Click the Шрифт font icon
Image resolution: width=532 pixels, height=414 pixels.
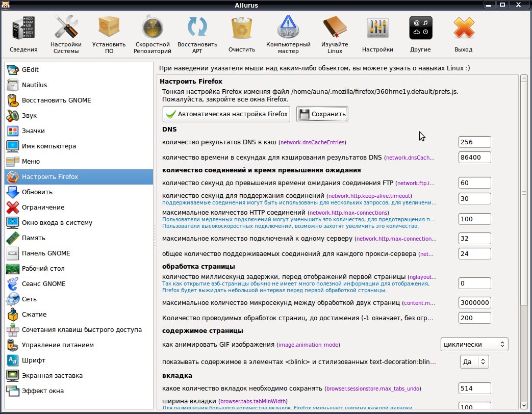pyautogui.click(x=13, y=360)
